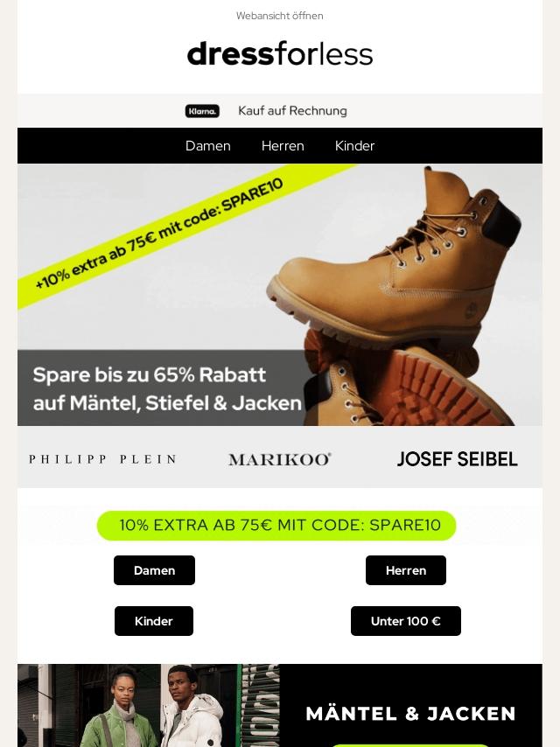The image size is (560, 747).
Task: Open the Webansicht öffnen link
Action: (x=280, y=16)
